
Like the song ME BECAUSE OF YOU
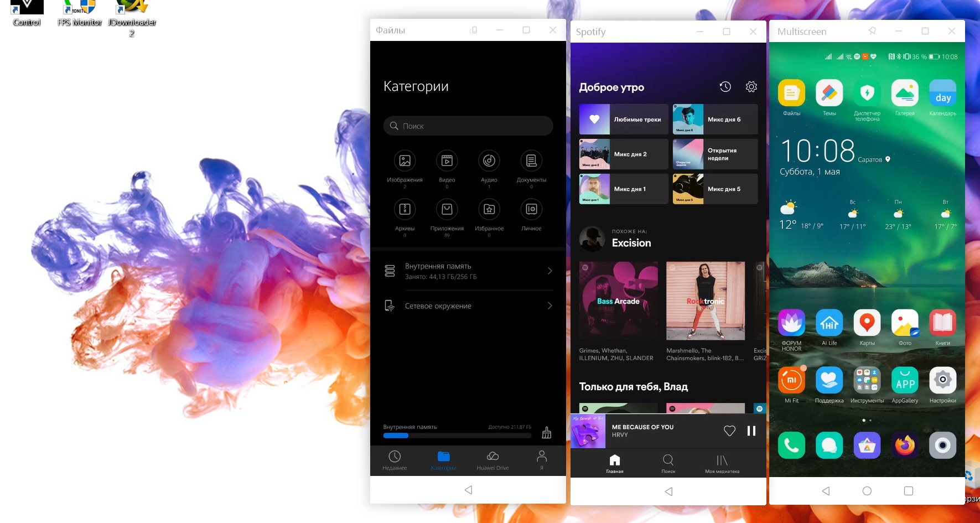(730, 431)
